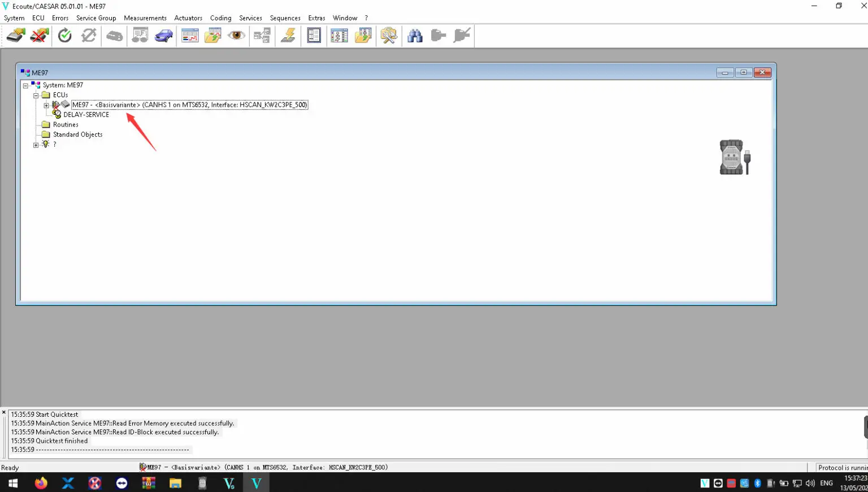
Task: Click the gray car silhouette toolbar icon
Action: pyautogui.click(x=115, y=36)
